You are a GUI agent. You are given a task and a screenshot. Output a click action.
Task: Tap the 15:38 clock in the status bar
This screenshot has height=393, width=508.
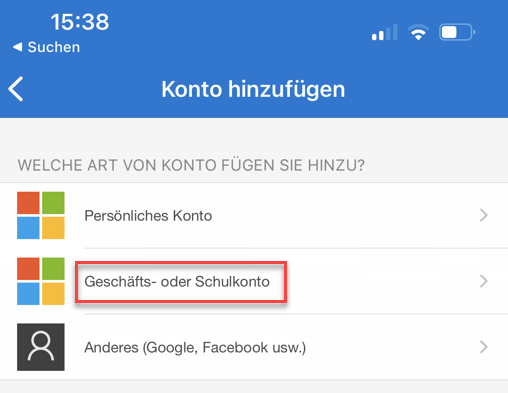(x=80, y=22)
